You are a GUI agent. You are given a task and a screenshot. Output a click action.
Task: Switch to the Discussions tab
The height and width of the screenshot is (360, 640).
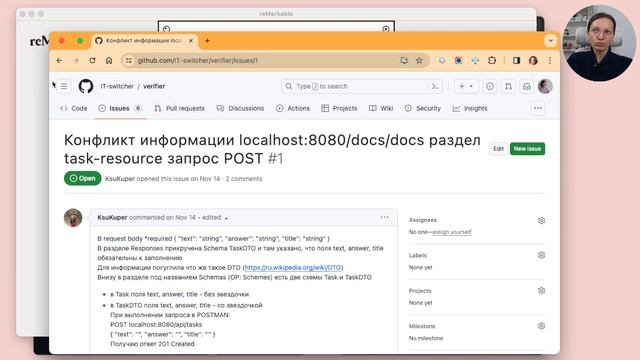(240, 108)
